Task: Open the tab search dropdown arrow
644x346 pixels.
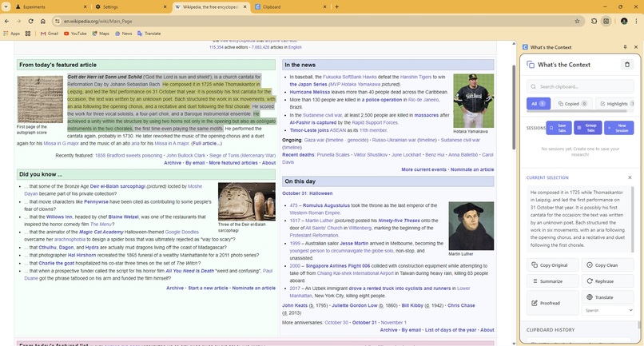Action: pos(6,6)
